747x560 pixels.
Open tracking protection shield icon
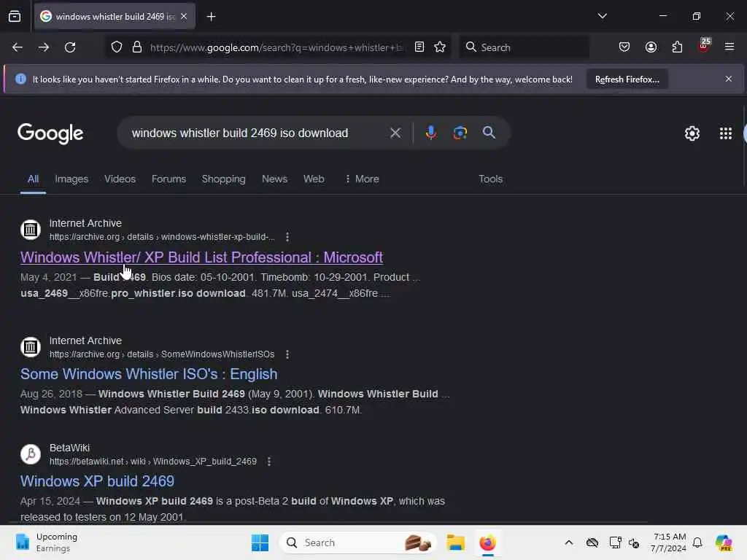(x=117, y=47)
